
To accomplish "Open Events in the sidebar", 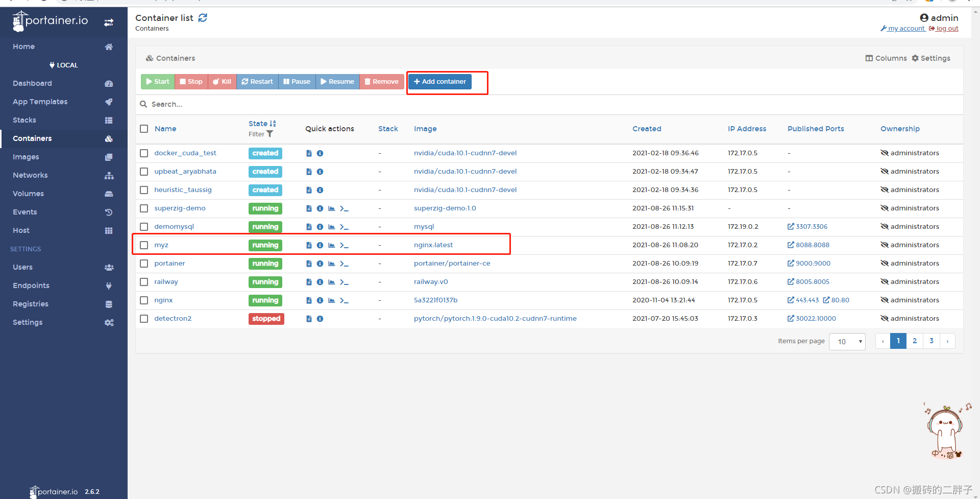I will tap(63, 212).
